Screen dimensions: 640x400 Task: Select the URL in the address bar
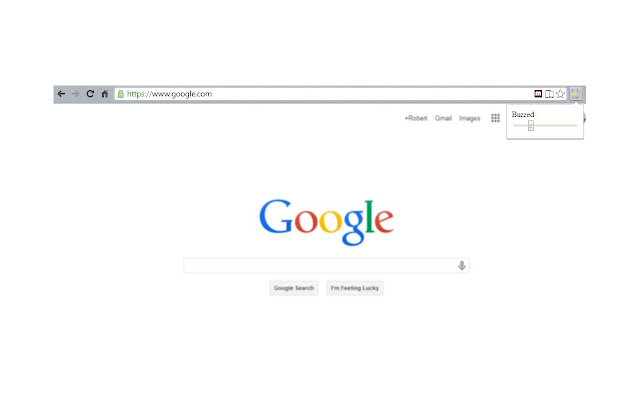click(169, 94)
